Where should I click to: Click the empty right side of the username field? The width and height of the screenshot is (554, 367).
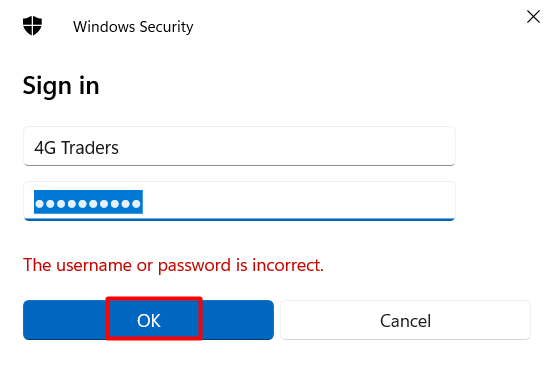(286, 146)
